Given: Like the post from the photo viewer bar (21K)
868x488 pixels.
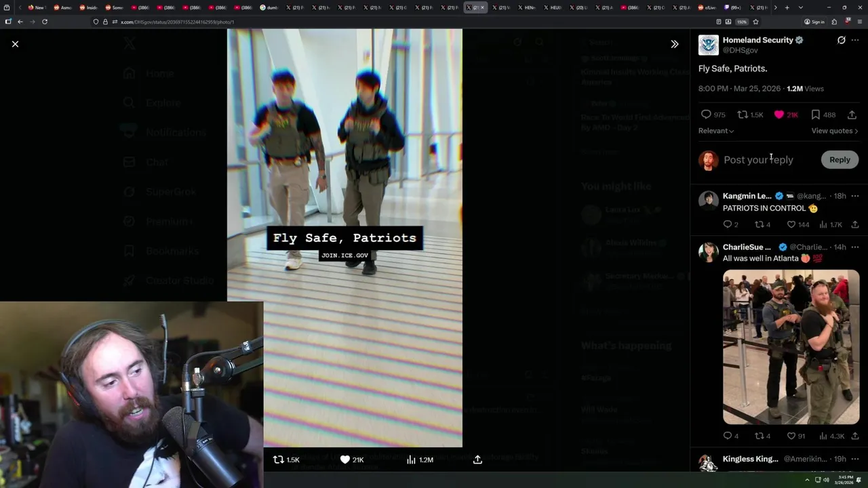Looking at the screenshot, I should 351,460.
